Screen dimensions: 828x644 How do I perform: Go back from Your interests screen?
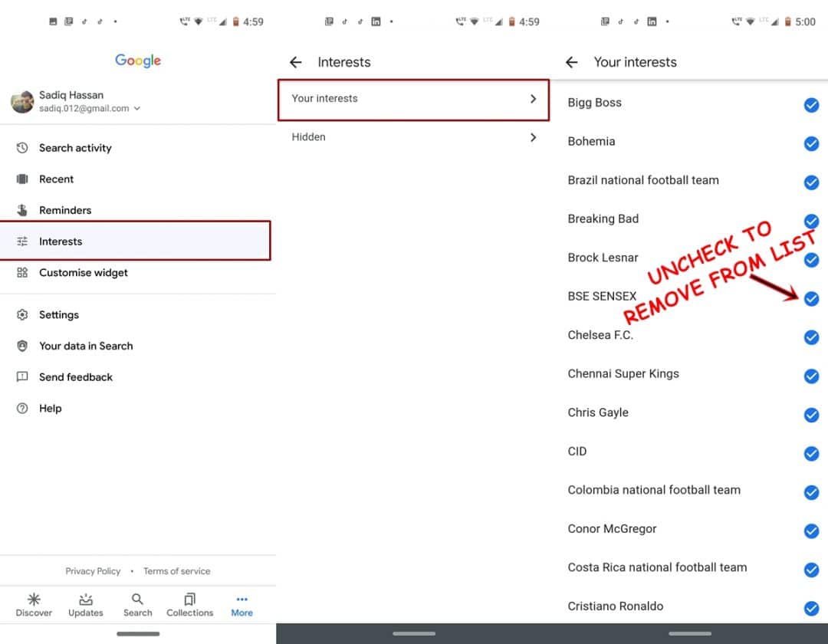[x=571, y=62]
